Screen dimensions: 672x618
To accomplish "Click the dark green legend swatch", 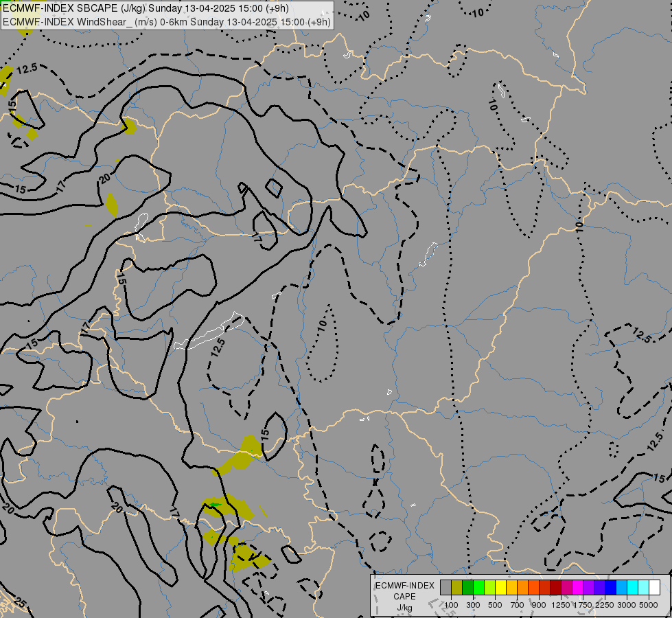I will [x=468, y=587].
